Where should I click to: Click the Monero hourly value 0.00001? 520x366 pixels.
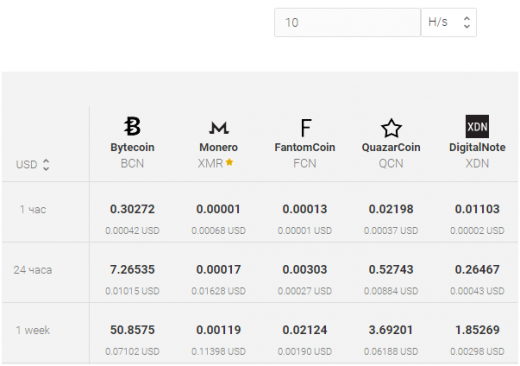pyautogui.click(x=218, y=209)
